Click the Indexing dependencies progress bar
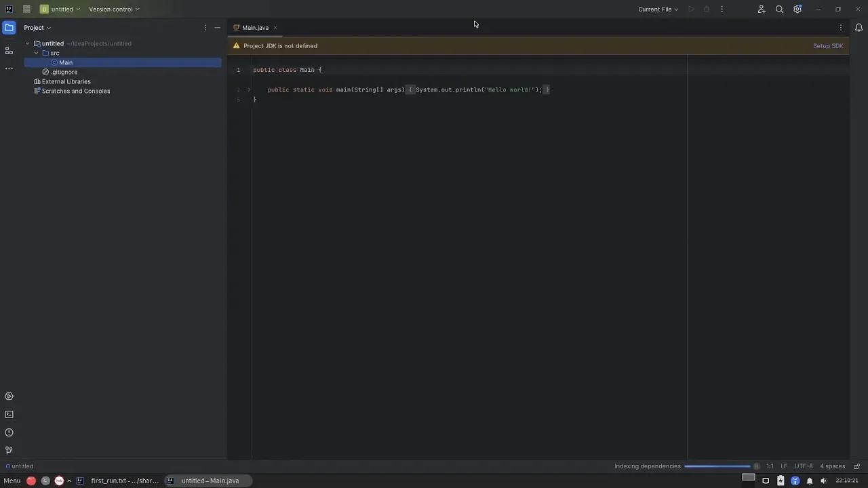This screenshot has height=488, width=868. (x=718, y=466)
